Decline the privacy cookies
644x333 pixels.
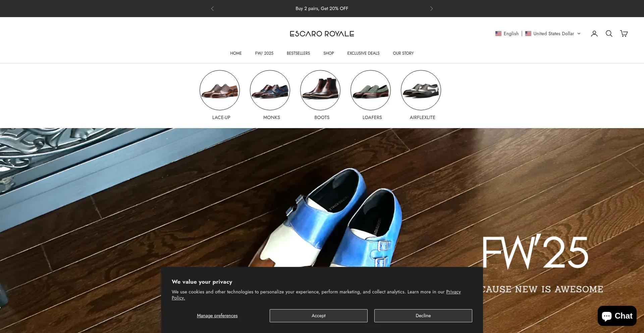coord(423,316)
